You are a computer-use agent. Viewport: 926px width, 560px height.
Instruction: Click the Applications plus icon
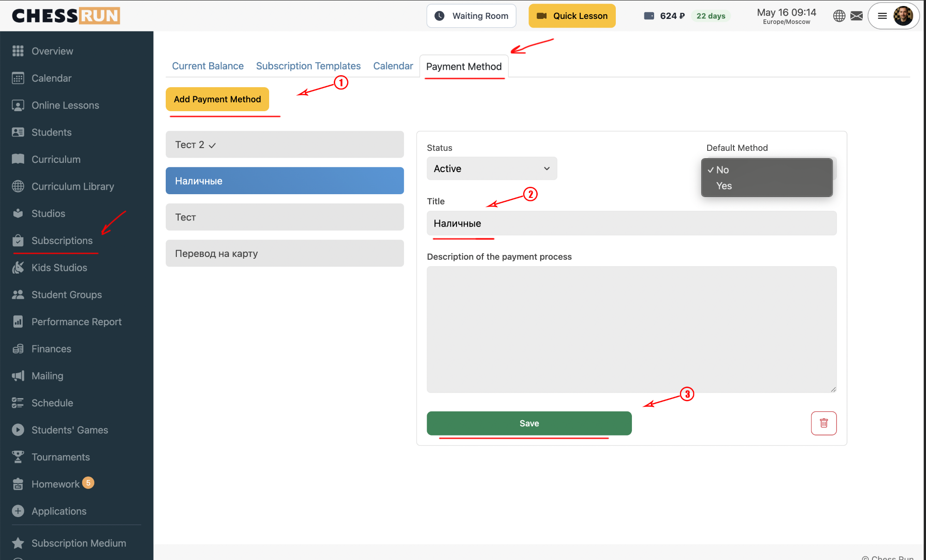(18, 511)
